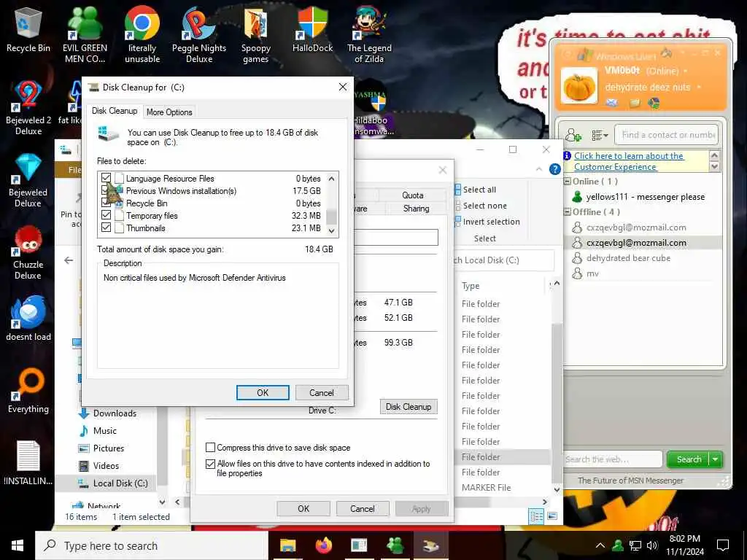Open EVIL GREEN MEN CO desktop shortcut
This screenshot has width=747, height=560.
85,34
